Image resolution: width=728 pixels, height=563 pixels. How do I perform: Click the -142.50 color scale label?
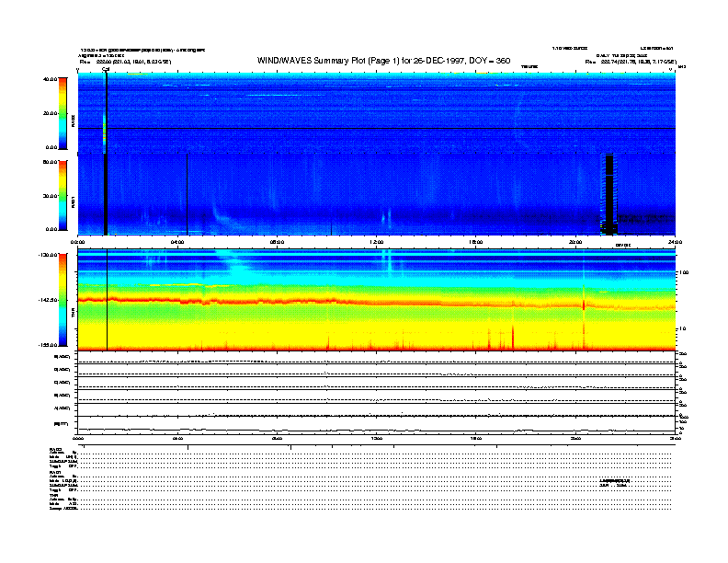point(48,300)
